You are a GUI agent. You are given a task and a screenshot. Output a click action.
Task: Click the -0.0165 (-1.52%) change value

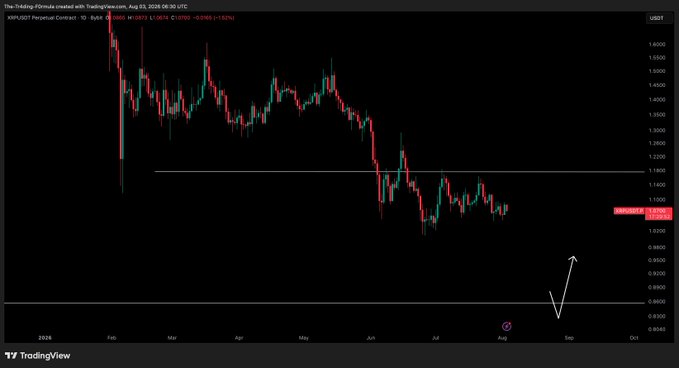213,18
